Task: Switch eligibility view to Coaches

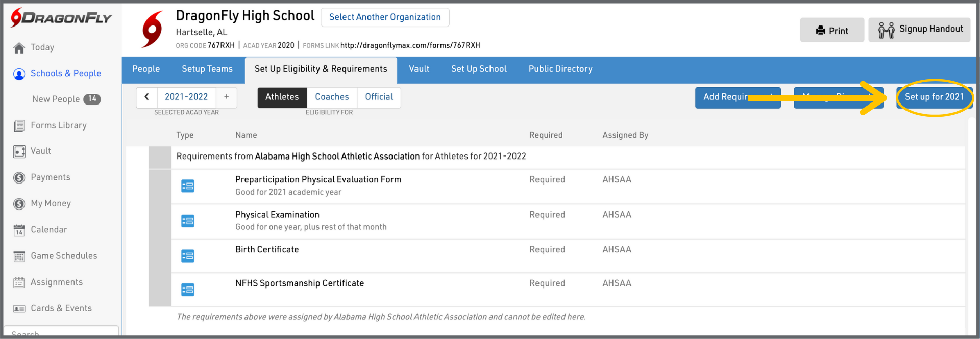Action: (x=332, y=97)
